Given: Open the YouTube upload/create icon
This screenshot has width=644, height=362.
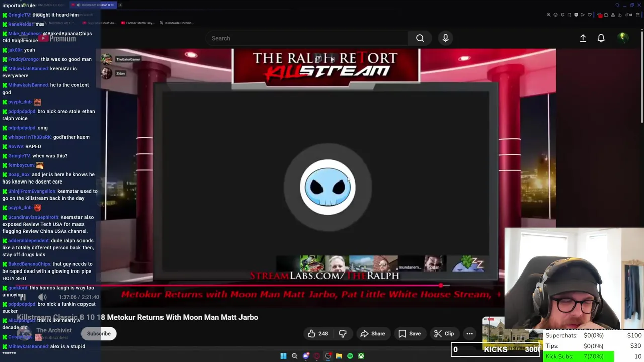Looking at the screenshot, I should 583,38.
